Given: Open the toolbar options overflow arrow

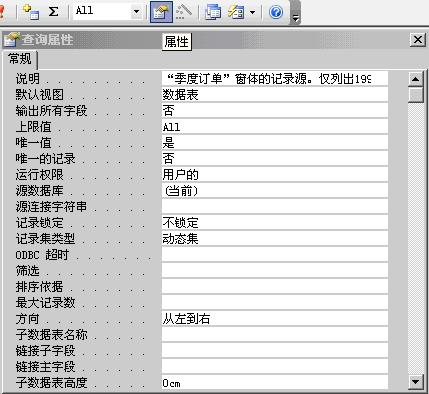Looking at the screenshot, I should coord(295,17).
